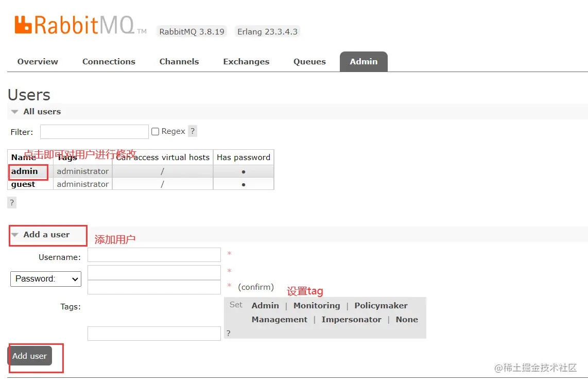Click the Username input field
Image resolution: width=588 pixels, height=384 pixels.
pos(154,255)
